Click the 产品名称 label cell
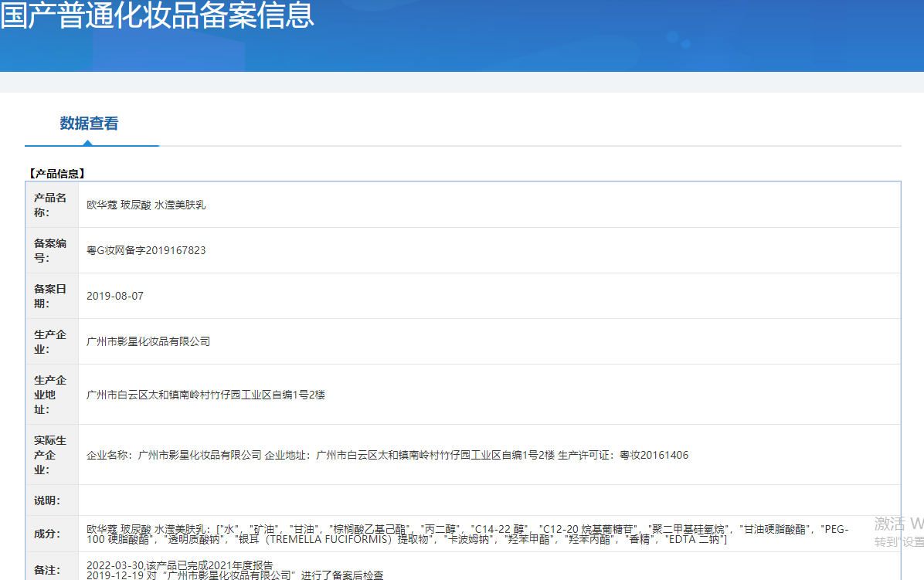This screenshot has height=580, width=924. [52, 205]
